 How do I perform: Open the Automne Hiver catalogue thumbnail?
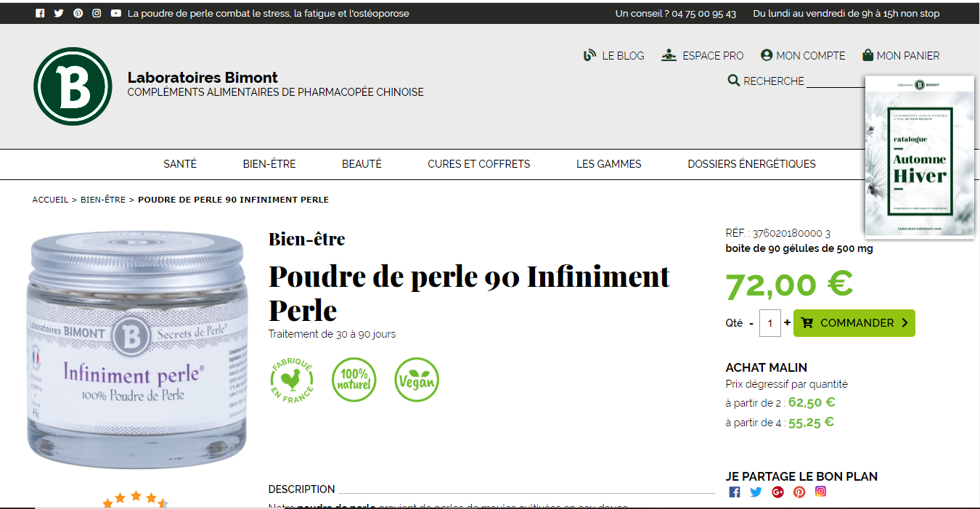click(920, 157)
